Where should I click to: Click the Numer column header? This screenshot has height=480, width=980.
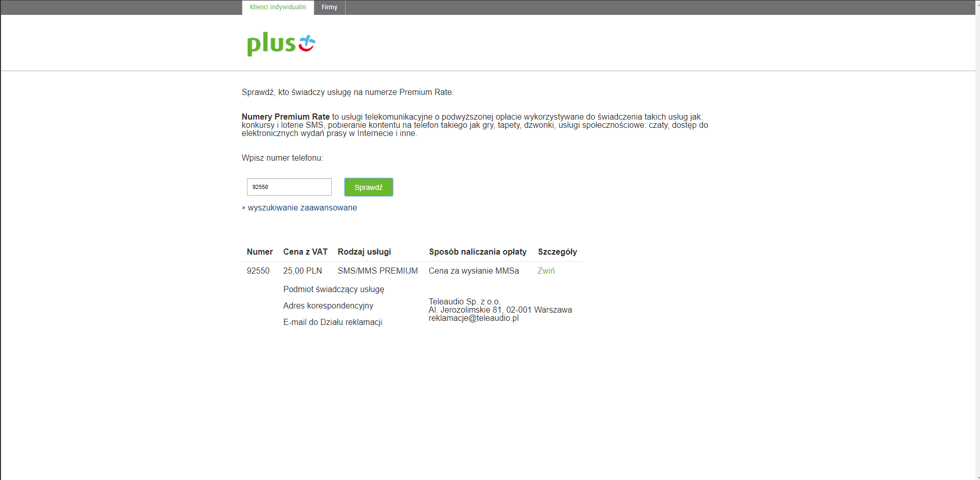pyautogui.click(x=259, y=252)
